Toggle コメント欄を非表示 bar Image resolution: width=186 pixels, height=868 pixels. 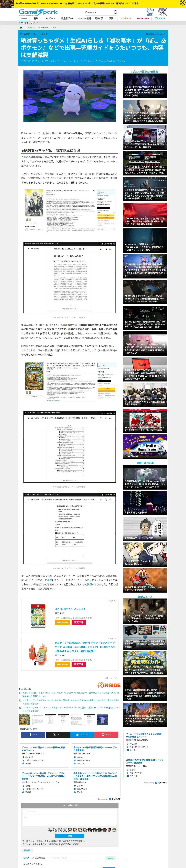pos(70,805)
